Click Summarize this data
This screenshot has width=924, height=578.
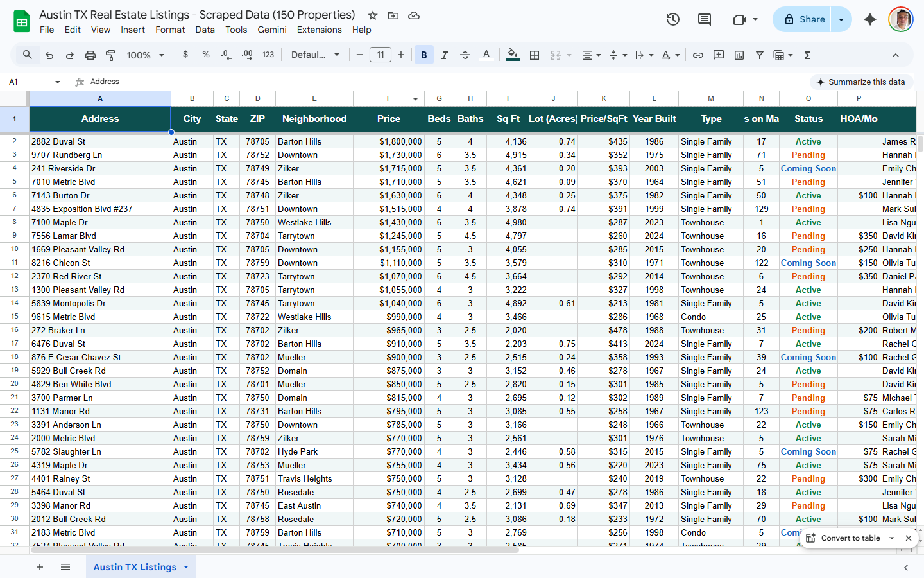tap(862, 82)
